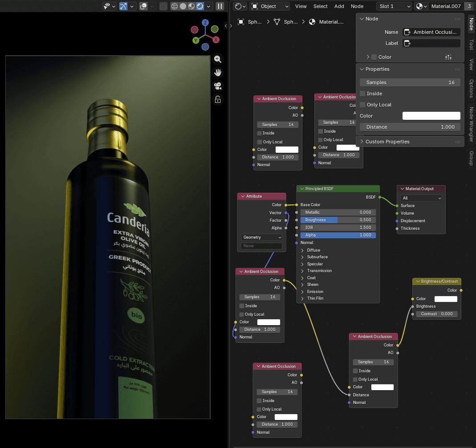Select All in the Material Output node
This screenshot has width=476, height=448.
tap(421, 197)
